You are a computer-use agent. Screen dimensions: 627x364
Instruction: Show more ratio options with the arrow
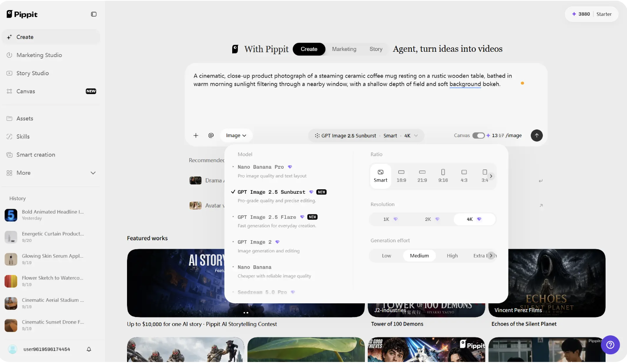click(x=491, y=176)
